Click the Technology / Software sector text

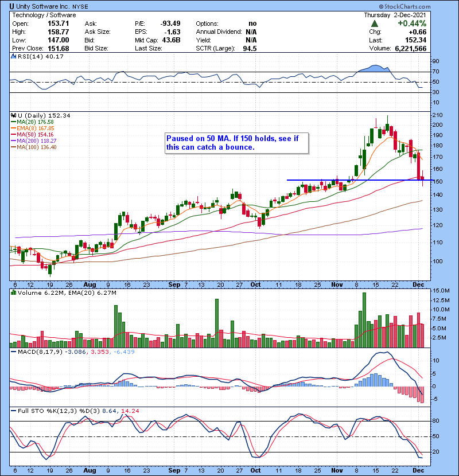coord(44,15)
